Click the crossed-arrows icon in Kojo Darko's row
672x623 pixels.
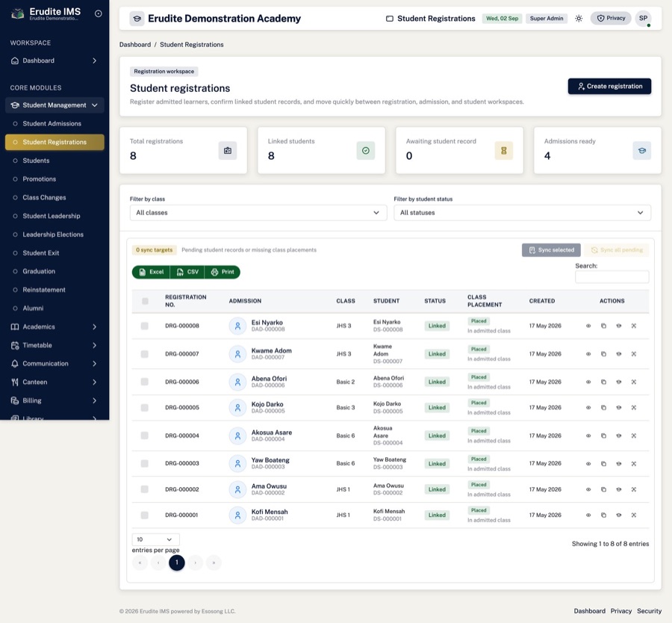click(x=633, y=408)
